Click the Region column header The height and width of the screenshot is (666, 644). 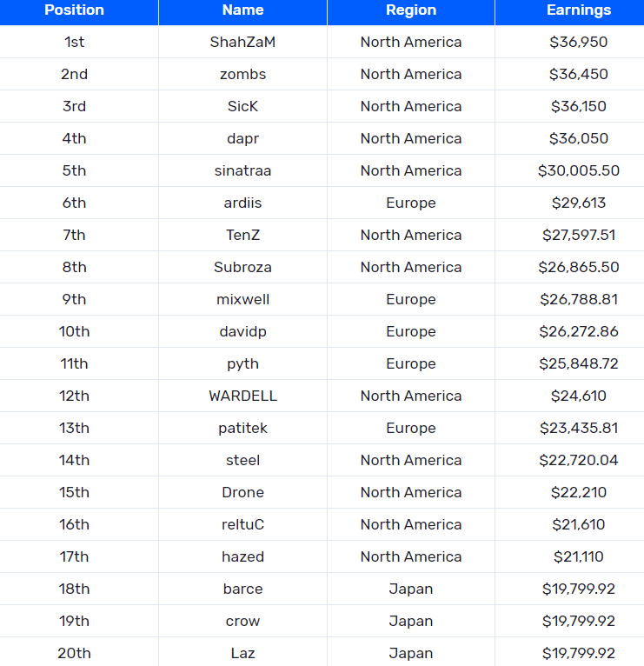tap(410, 10)
